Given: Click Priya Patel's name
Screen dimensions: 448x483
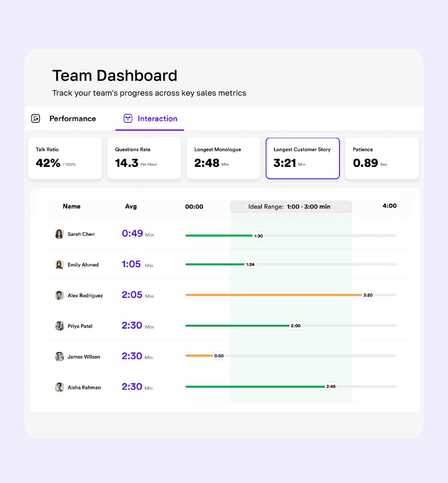Looking at the screenshot, I should click(x=80, y=326).
